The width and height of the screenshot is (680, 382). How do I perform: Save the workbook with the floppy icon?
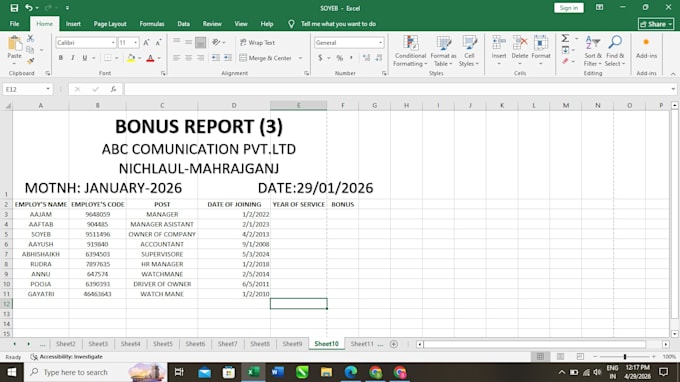coord(14,8)
